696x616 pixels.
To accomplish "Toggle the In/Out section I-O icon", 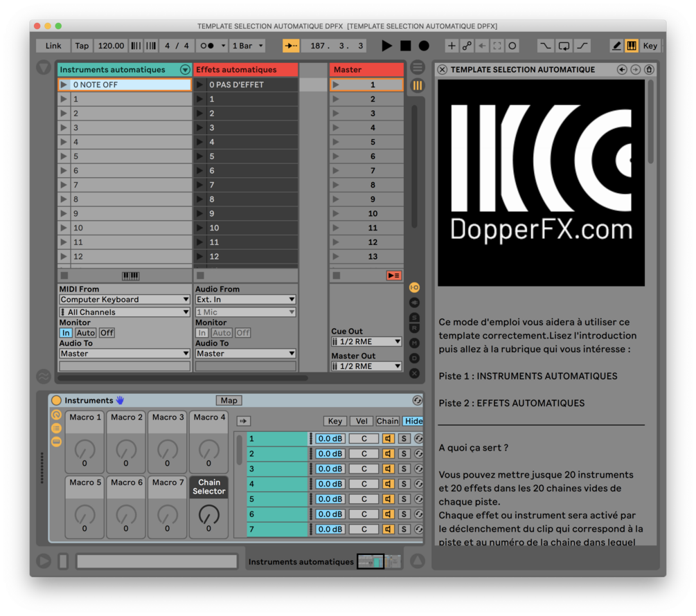I will click(414, 287).
